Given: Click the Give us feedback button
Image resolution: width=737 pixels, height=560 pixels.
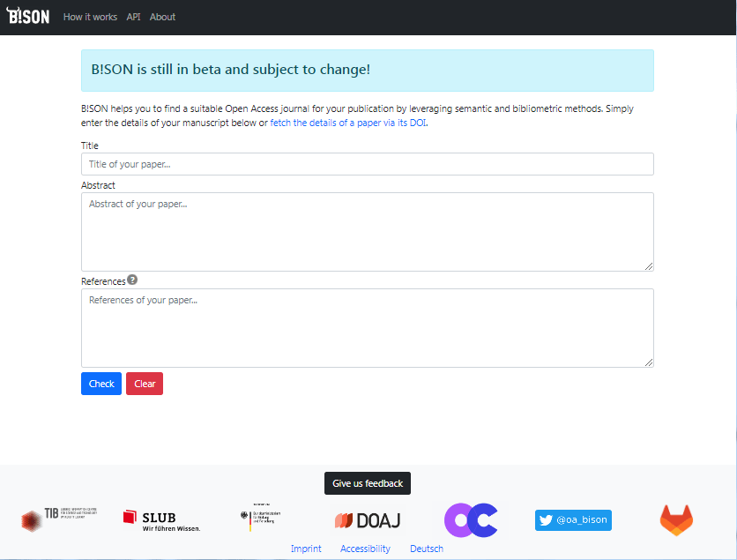Looking at the screenshot, I should point(368,483).
